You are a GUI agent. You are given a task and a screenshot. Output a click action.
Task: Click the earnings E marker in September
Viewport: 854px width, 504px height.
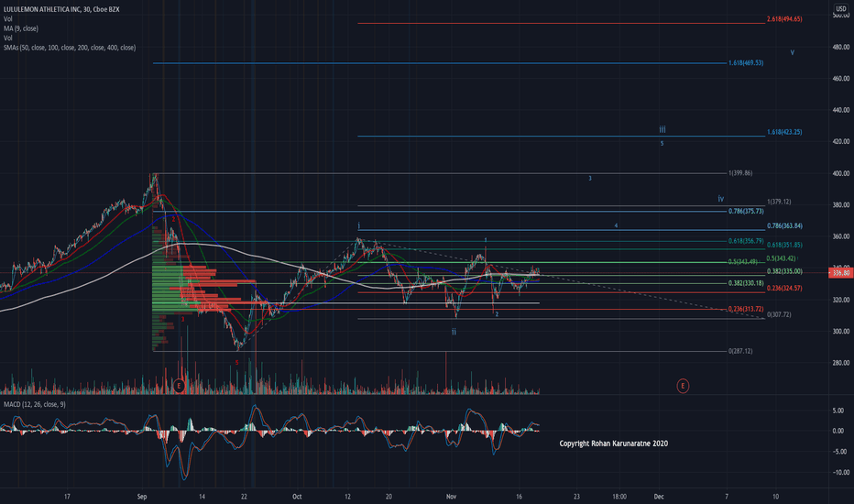click(x=179, y=387)
